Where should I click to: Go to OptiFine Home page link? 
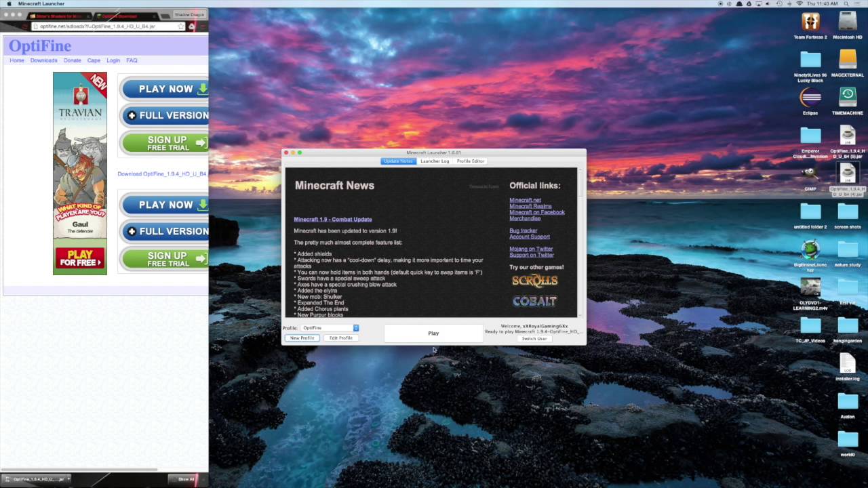17,60
